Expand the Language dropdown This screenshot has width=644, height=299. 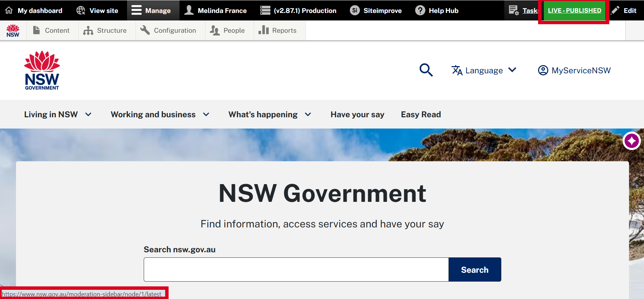pyautogui.click(x=484, y=70)
